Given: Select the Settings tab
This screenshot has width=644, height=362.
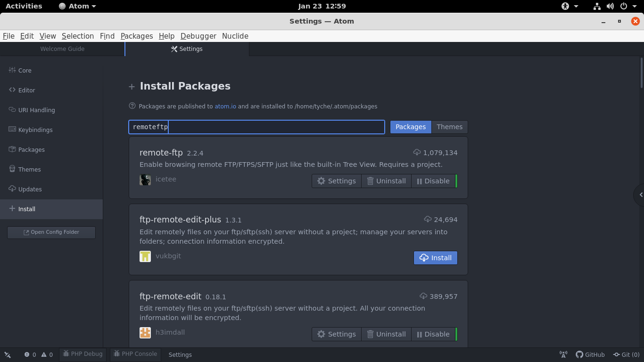Looking at the screenshot, I should tap(187, 49).
